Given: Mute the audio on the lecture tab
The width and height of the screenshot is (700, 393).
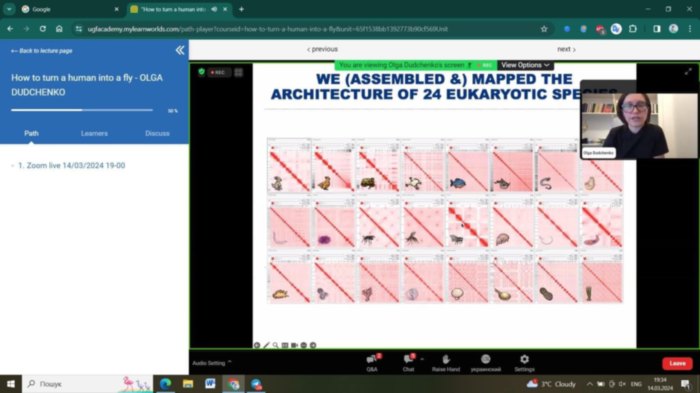Looking at the screenshot, I should pyautogui.click(x=214, y=9).
